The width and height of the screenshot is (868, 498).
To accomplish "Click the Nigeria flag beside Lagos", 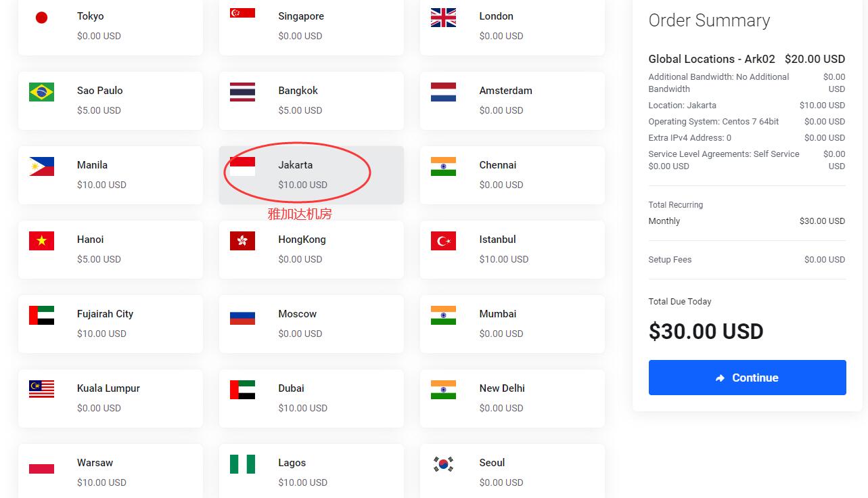I will click(x=242, y=464).
